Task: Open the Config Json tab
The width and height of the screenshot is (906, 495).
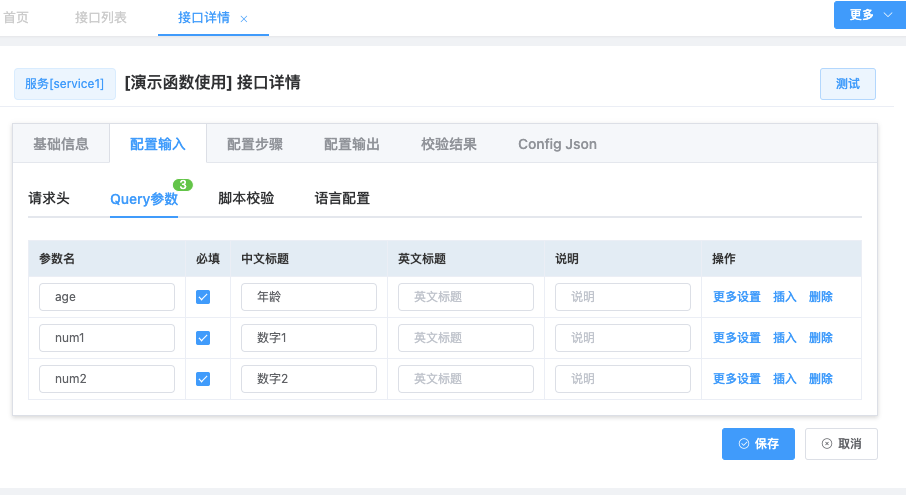Action: click(x=557, y=144)
